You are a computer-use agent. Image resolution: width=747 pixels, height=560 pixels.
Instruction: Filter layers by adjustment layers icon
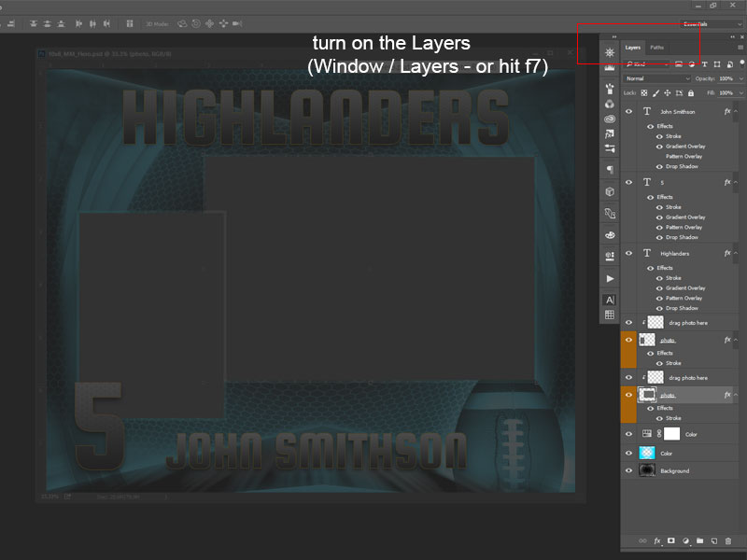(x=692, y=64)
